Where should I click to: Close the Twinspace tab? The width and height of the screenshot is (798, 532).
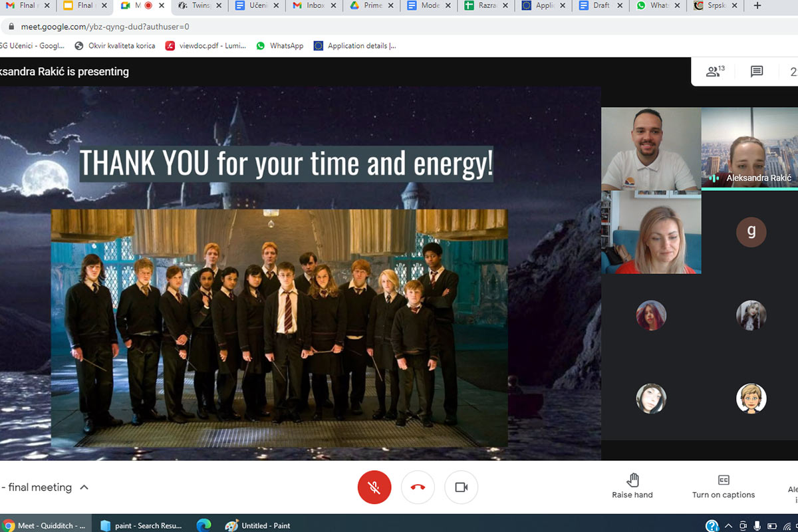tap(219, 6)
